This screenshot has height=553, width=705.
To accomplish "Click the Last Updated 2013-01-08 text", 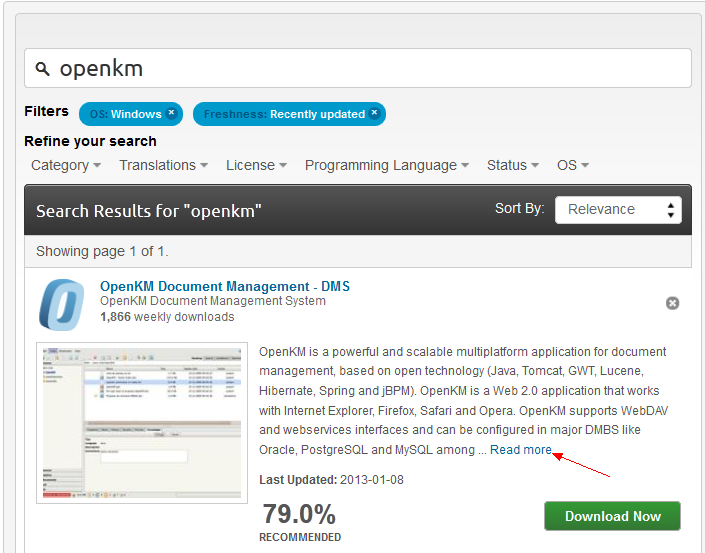I will (x=331, y=480).
